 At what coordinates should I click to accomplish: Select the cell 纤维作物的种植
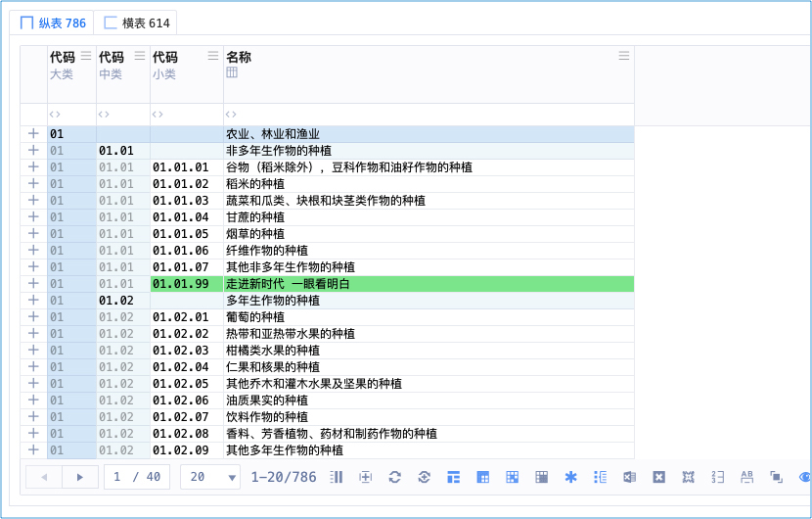[429, 251]
